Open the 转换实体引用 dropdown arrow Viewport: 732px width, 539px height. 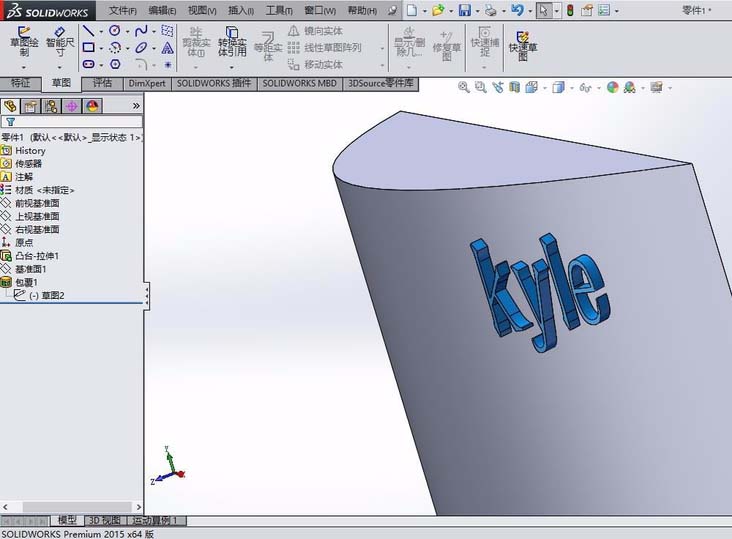click(232, 68)
